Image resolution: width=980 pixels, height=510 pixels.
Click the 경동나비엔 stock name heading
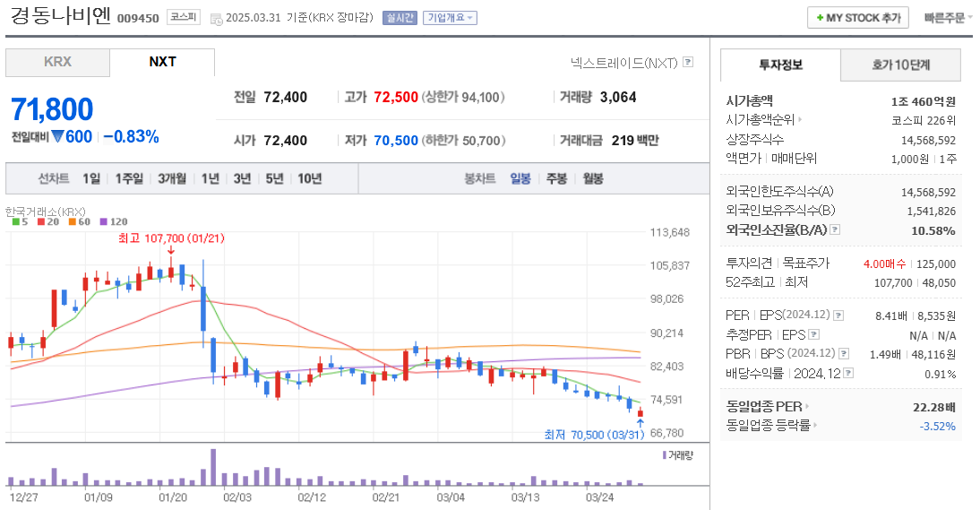pyautogui.click(x=61, y=16)
